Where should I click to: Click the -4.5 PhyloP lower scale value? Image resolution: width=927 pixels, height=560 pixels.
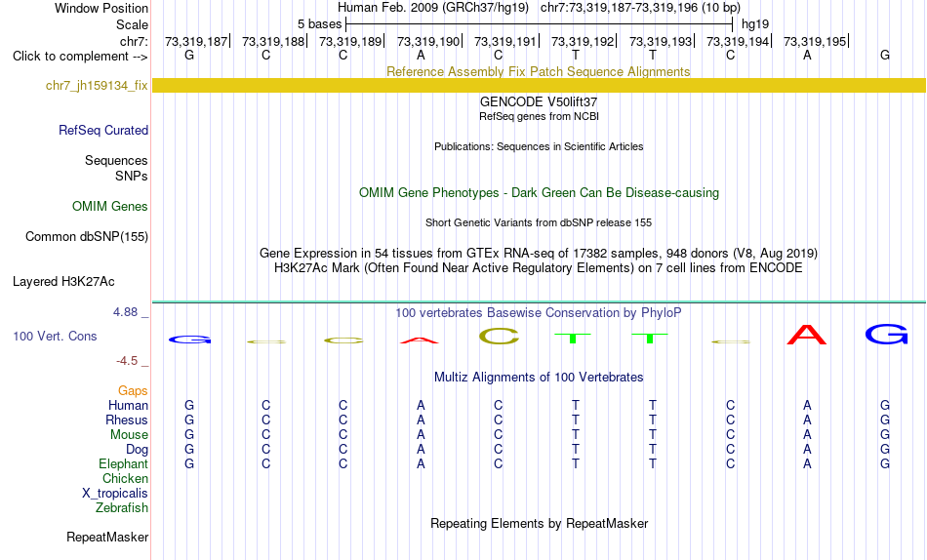127,361
